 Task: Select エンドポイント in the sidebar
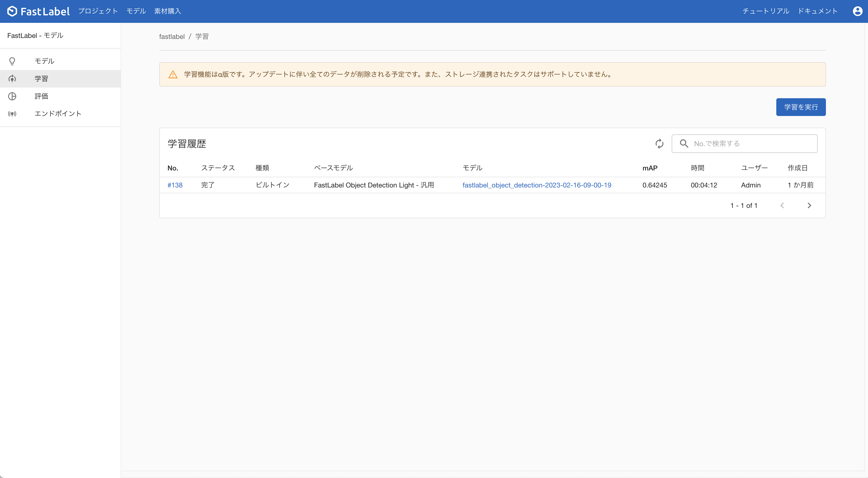[x=60, y=114]
